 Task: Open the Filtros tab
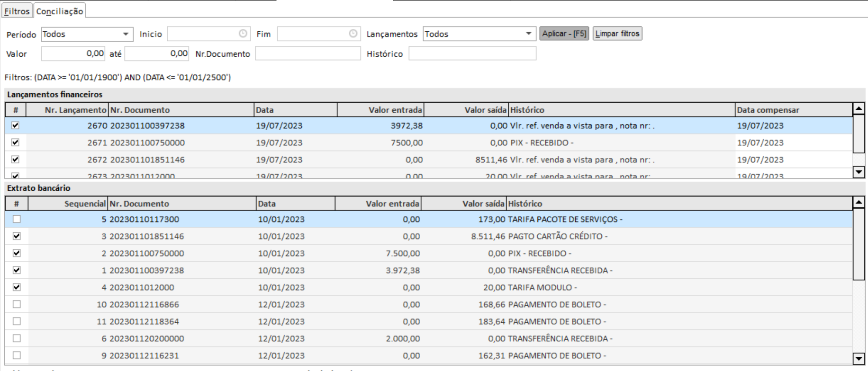tap(17, 11)
